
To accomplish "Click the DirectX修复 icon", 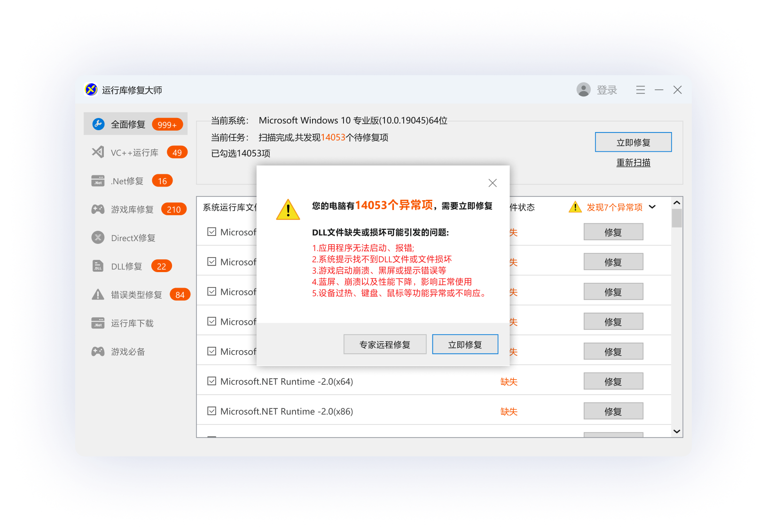I will pyautogui.click(x=98, y=238).
